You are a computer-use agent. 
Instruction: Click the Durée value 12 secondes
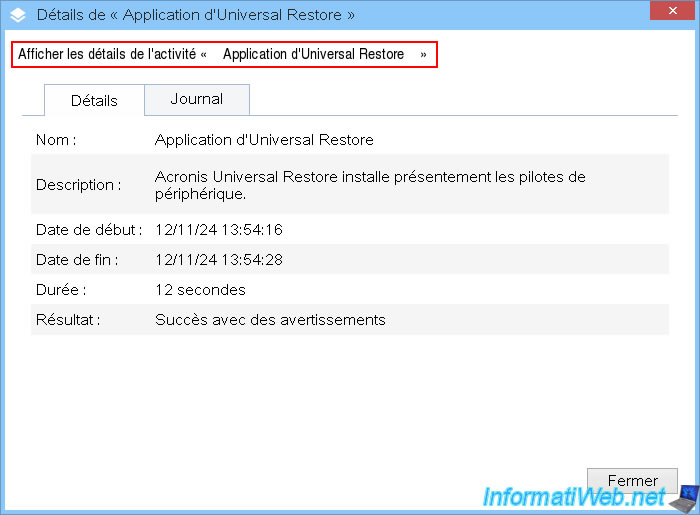pos(200,290)
